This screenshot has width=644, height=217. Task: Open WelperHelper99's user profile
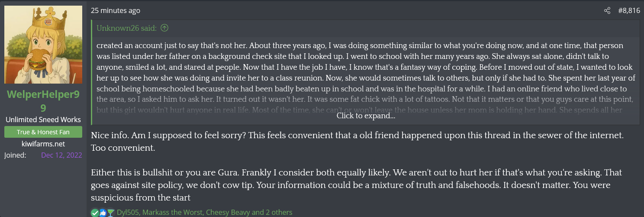[43, 100]
